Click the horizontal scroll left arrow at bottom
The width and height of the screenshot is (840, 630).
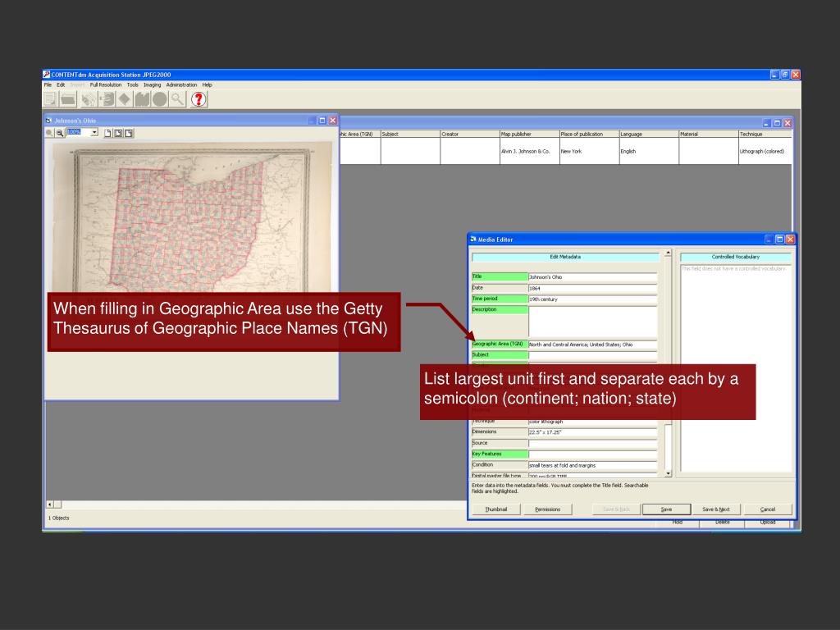point(50,504)
